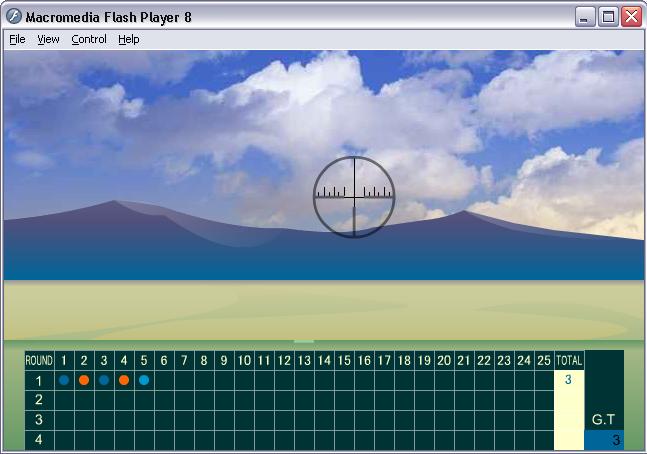Close the Flash Player window
This screenshot has width=647, height=454.
coord(632,17)
